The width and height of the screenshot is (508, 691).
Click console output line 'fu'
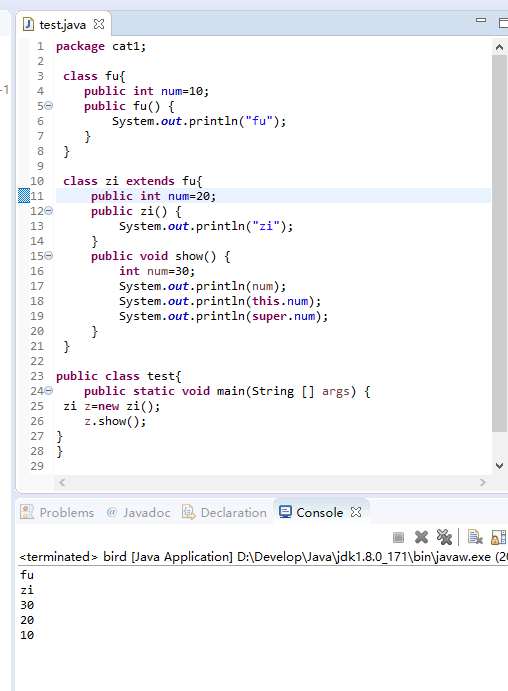pos(27,575)
